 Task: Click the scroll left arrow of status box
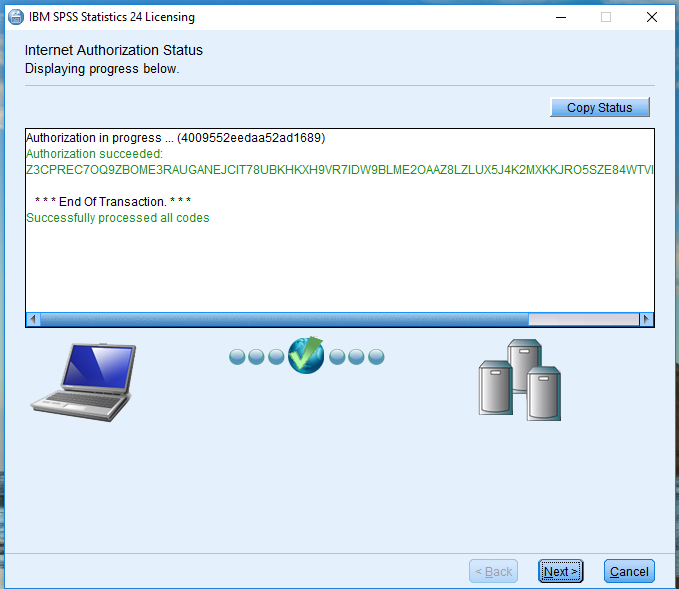tap(33, 320)
